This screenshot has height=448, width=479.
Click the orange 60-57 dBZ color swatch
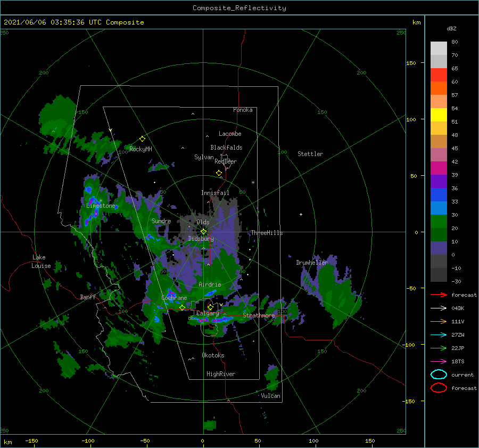coord(439,88)
